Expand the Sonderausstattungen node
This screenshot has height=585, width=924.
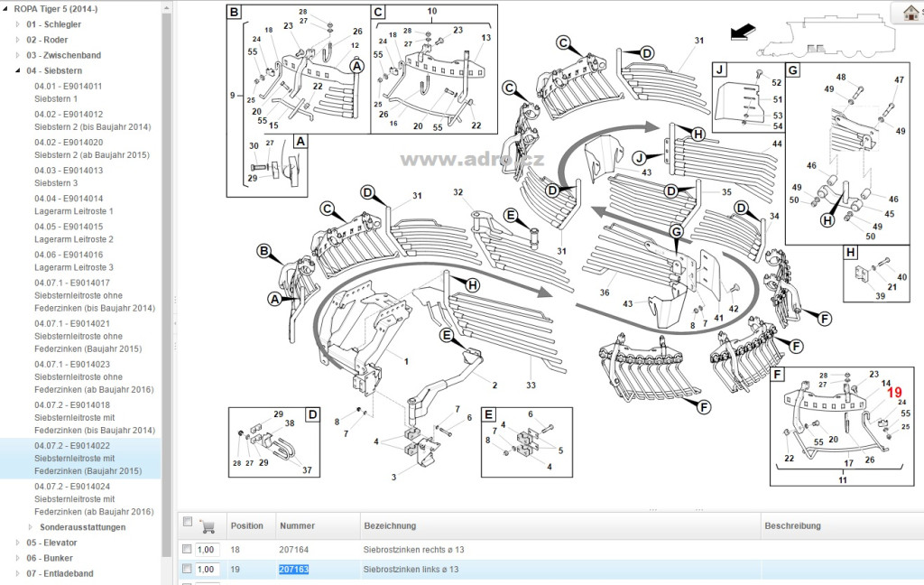(31, 527)
